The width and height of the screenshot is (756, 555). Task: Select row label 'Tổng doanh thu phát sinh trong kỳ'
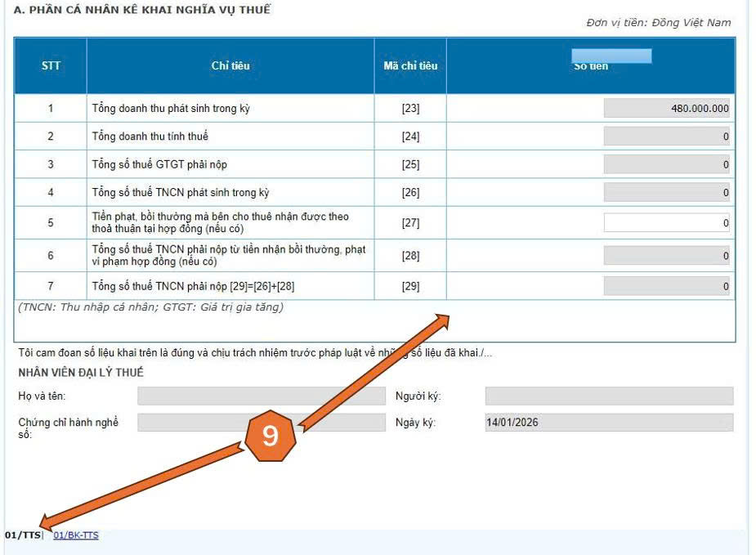point(171,108)
